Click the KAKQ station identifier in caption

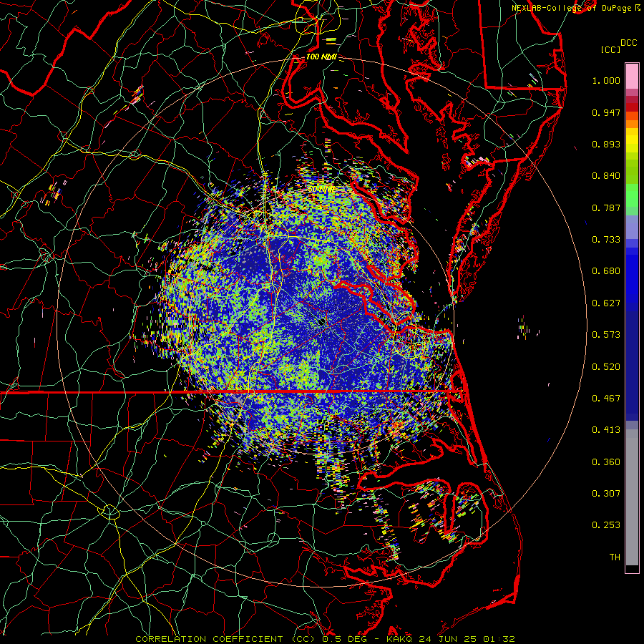point(400,639)
